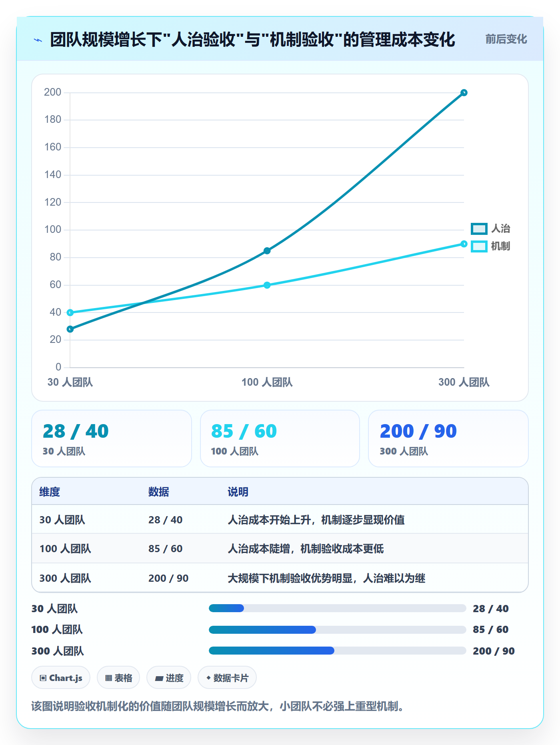Click the 人治 data point at 100 人团队
560x745 pixels.
tap(267, 251)
